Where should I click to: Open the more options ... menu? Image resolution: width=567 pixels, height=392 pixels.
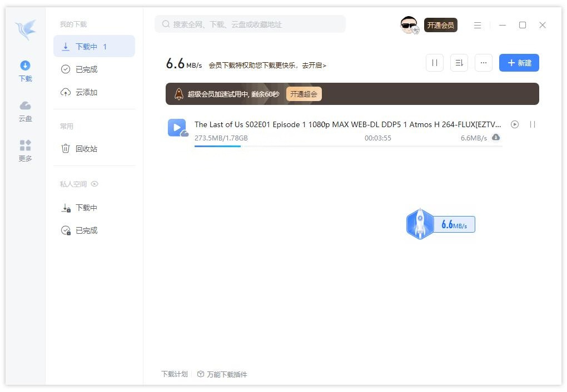point(483,63)
